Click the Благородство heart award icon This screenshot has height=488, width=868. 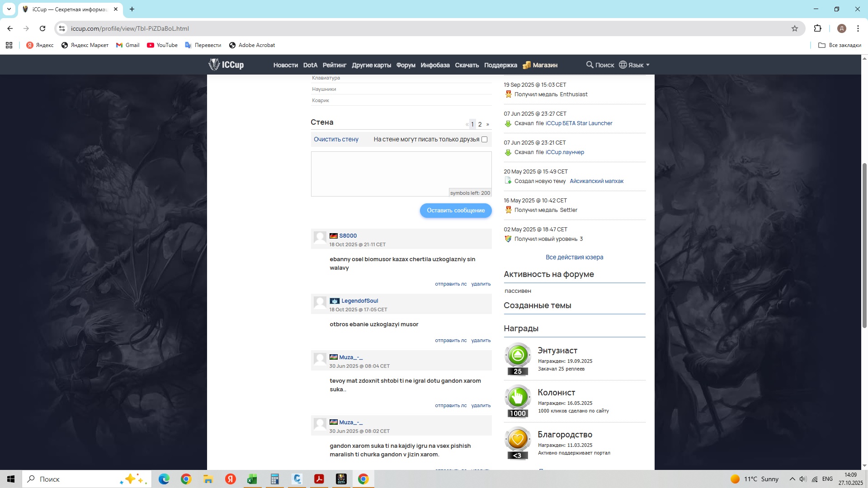tap(518, 439)
